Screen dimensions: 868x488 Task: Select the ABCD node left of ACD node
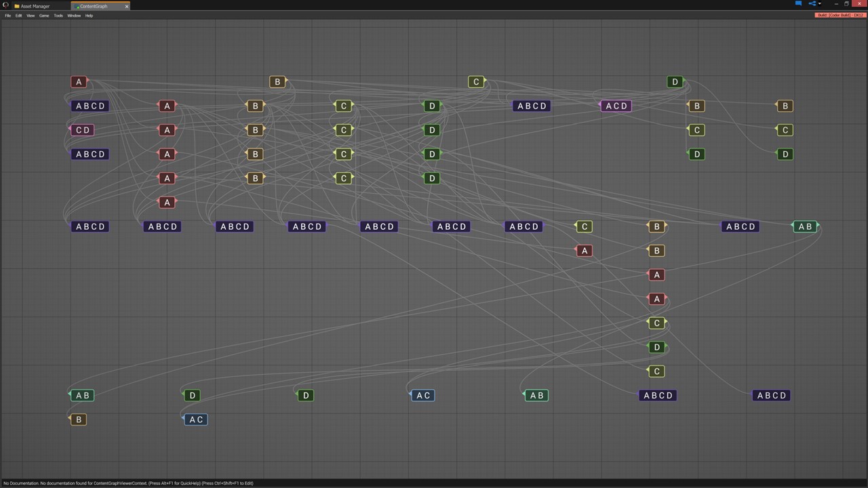click(532, 106)
